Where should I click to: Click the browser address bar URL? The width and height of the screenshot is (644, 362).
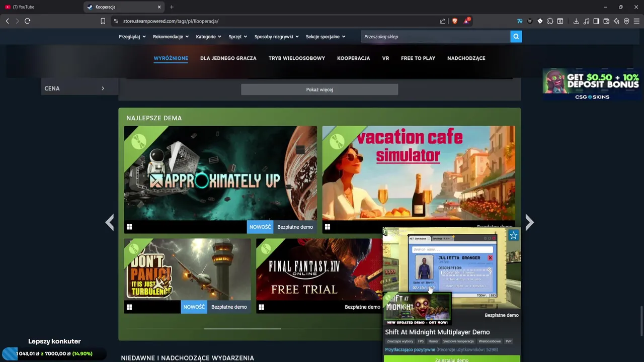171,21
